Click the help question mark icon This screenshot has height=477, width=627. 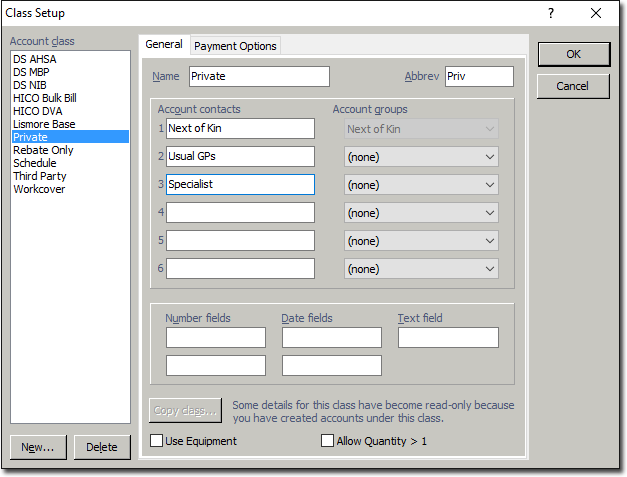pos(550,13)
